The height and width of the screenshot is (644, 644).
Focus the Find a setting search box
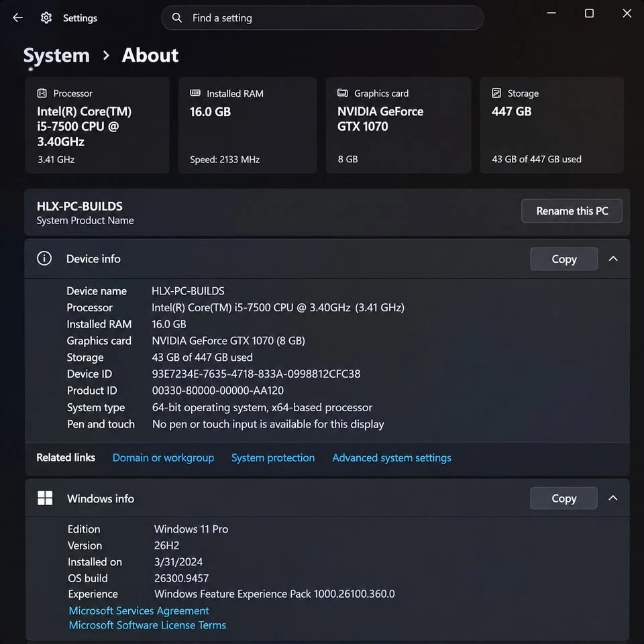[x=322, y=17]
